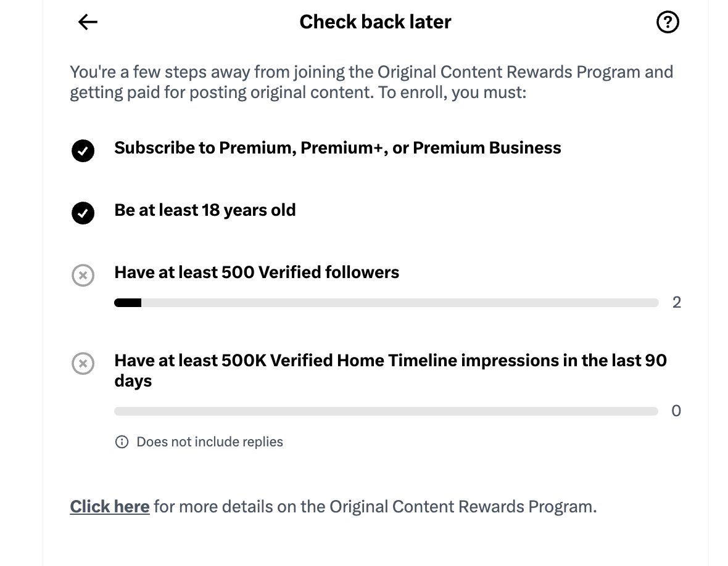Select the Be at least 18 requirement
The height and width of the screenshot is (566, 728).
(205, 210)
